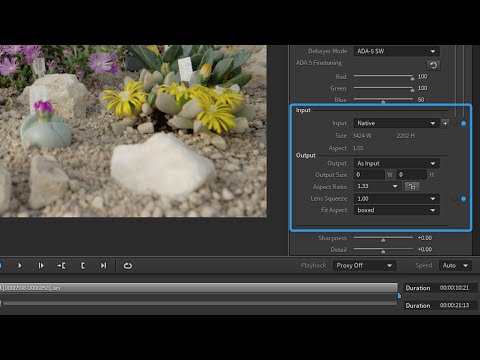Click the lower Duration value 00:00:21:13
Viewport: 480px width, 360px height.
[x=454, y=305]
